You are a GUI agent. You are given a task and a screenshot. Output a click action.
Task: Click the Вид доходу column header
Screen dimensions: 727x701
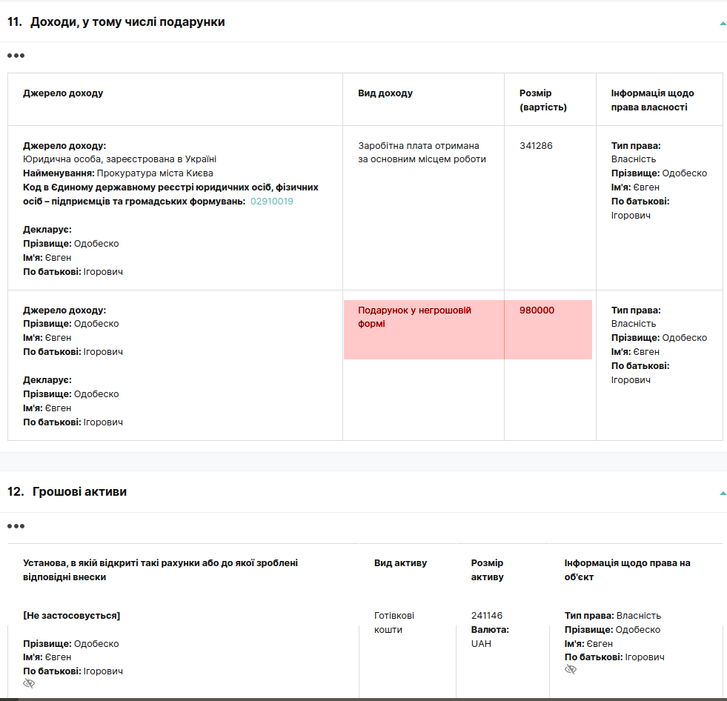pos(385,93)
